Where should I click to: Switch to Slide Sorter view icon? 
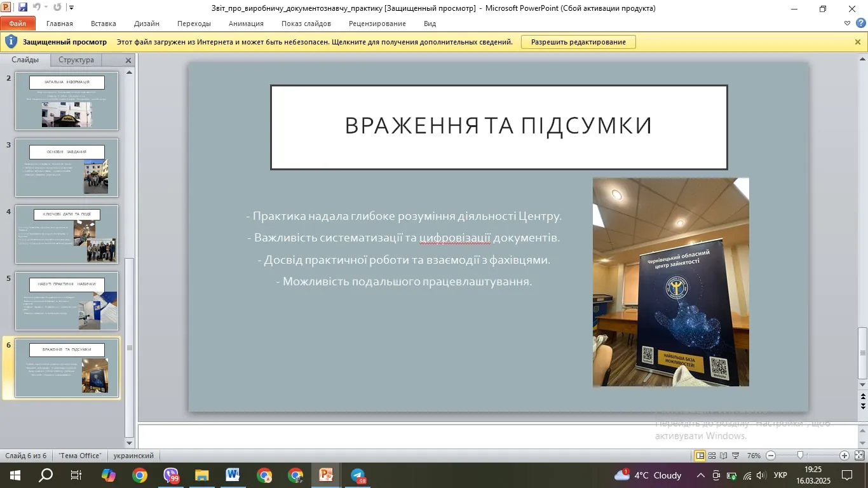tap(713, 456)
